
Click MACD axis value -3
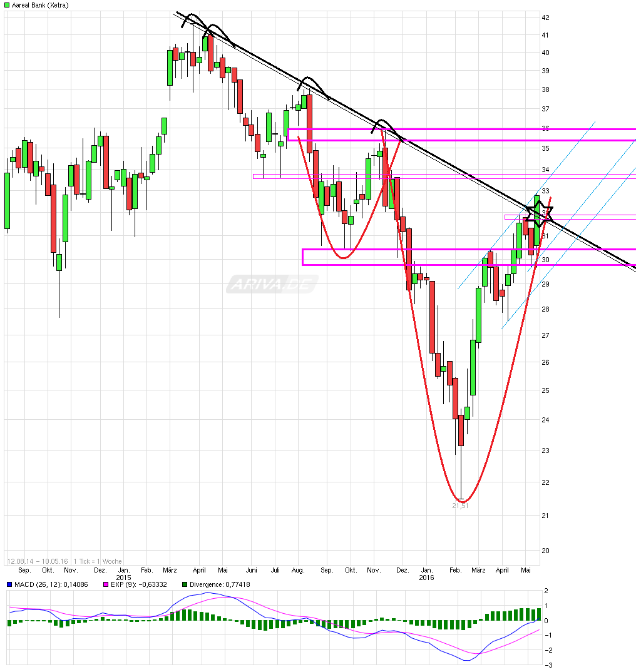tap(548, 665)
